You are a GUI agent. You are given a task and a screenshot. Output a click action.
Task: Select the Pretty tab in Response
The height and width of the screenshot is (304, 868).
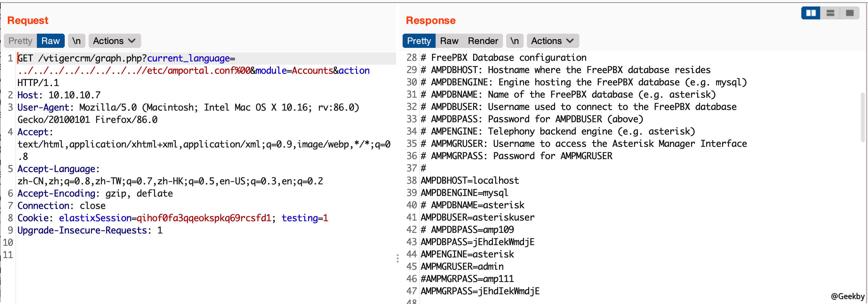[x=418, y=41]
